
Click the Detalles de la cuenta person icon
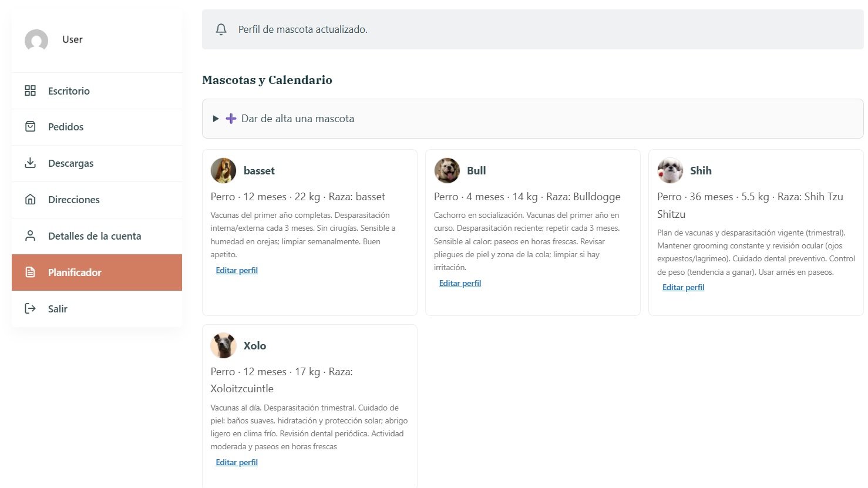[x=31, y=236]
